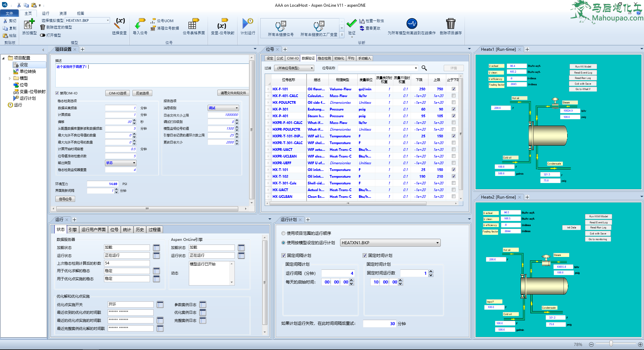Screen dimensions: 644x350
Task: Click Run HX Model button in Heatx1
Action: 583,67
